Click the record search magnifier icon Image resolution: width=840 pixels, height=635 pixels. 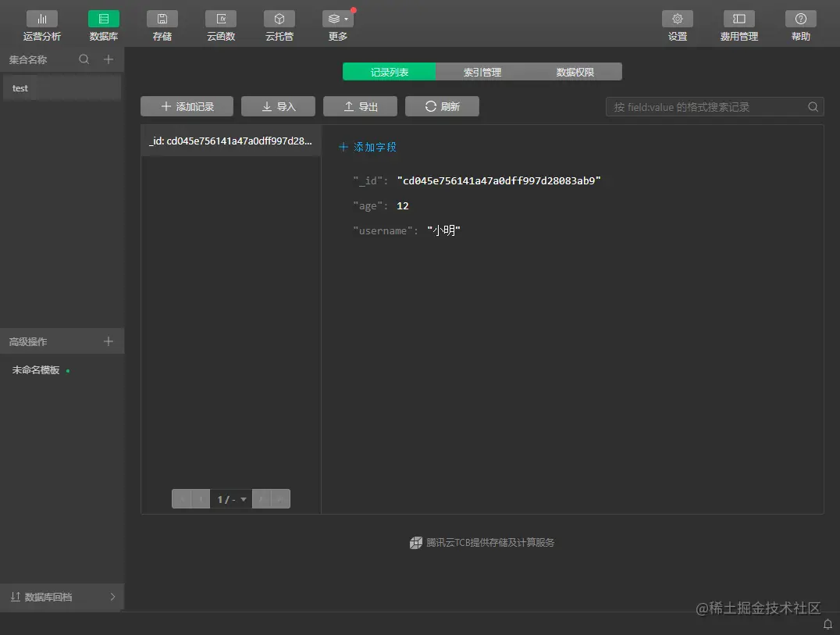tap(813, 107)
